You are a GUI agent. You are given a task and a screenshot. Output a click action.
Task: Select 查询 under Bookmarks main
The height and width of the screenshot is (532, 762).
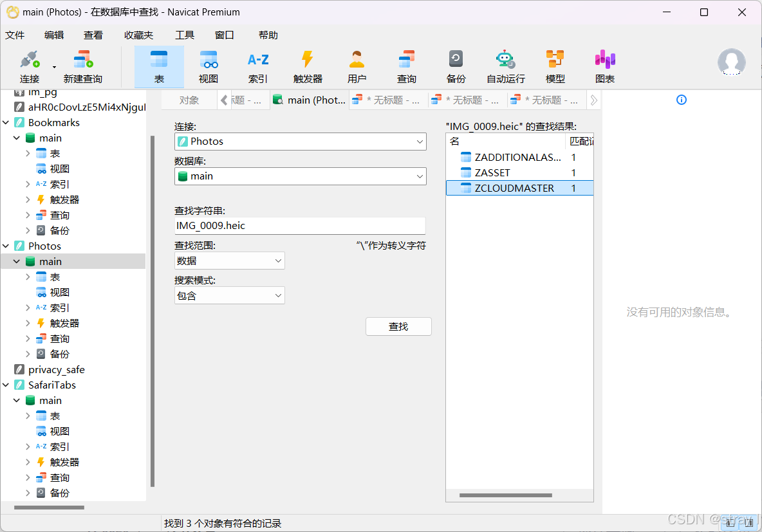point(53,215)
